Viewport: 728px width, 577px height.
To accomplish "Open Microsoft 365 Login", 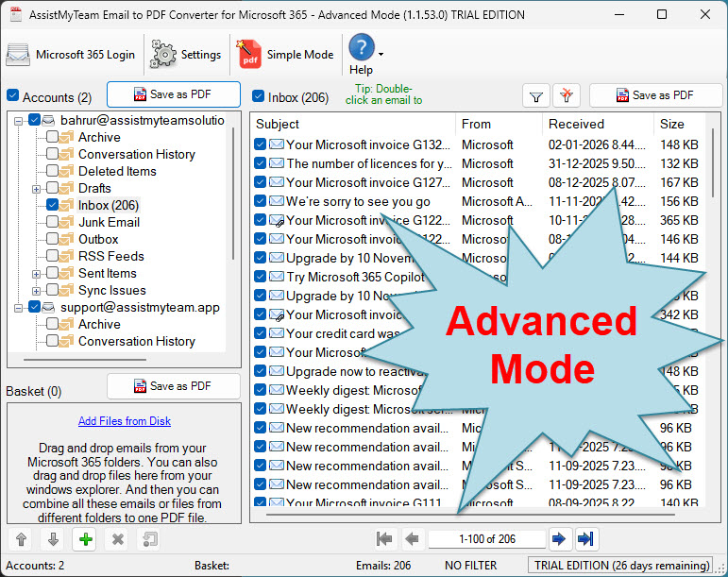I will [71, 55].
